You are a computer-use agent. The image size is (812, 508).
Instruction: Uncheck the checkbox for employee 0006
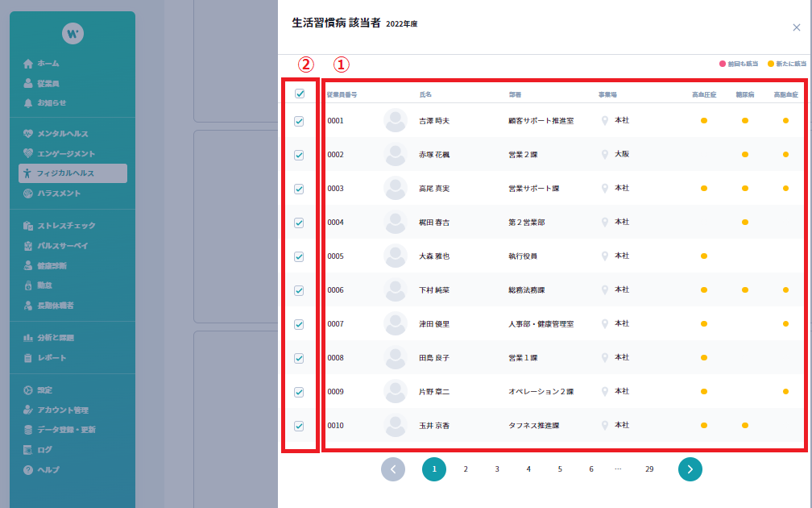[299, 291]
